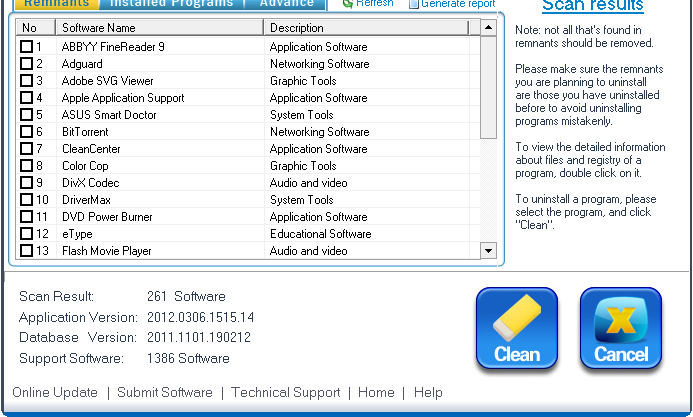This screenshot has height=417, width=693.
Task: Sort by the No column header
Action: pos(35,28)
